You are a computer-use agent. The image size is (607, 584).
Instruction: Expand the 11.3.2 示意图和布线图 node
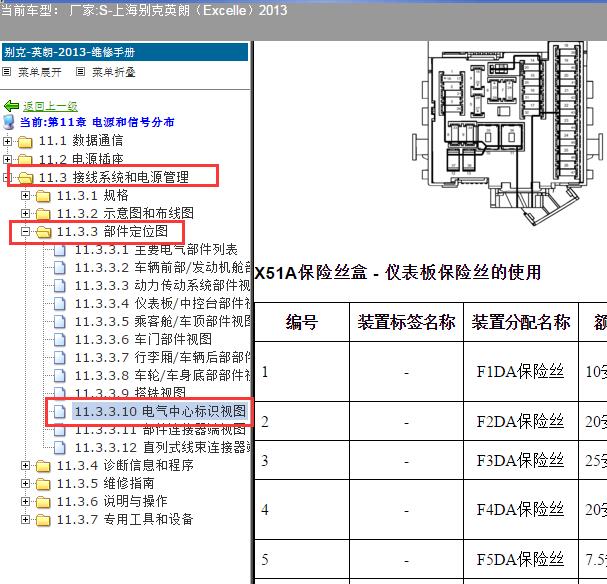25,213
